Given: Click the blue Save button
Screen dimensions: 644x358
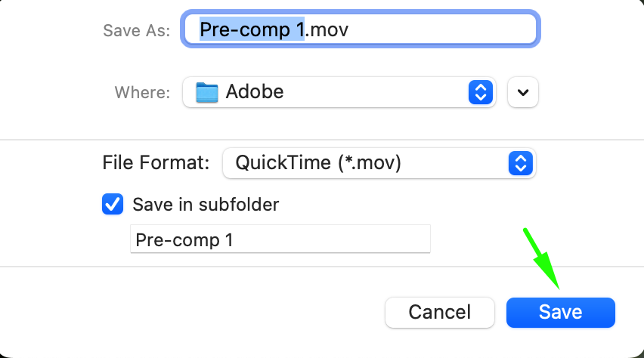Looking at the screenshot, I should [x=560, y=312].
